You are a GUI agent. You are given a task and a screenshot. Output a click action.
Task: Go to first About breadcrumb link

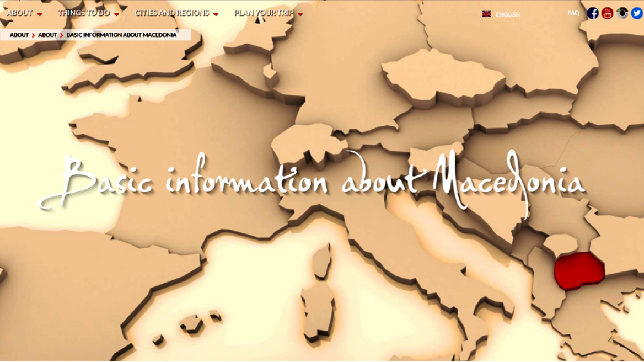[x=19, y=35]
